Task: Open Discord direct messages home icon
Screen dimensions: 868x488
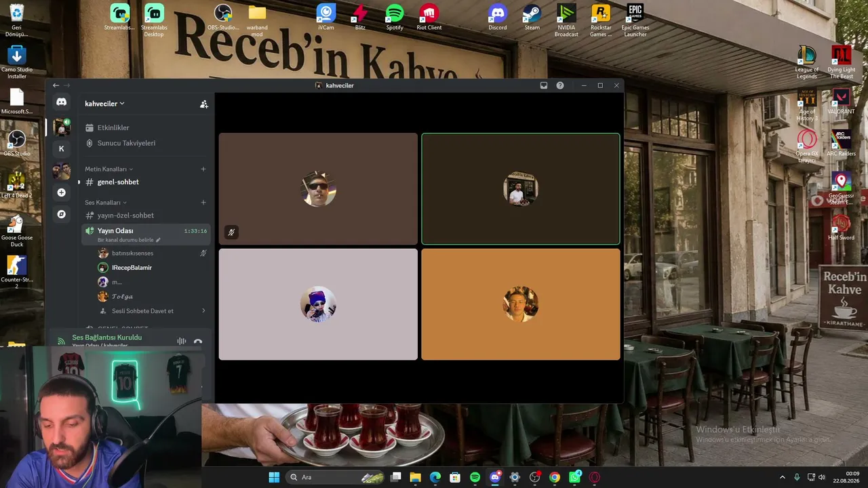Action: tap(61, 102)
